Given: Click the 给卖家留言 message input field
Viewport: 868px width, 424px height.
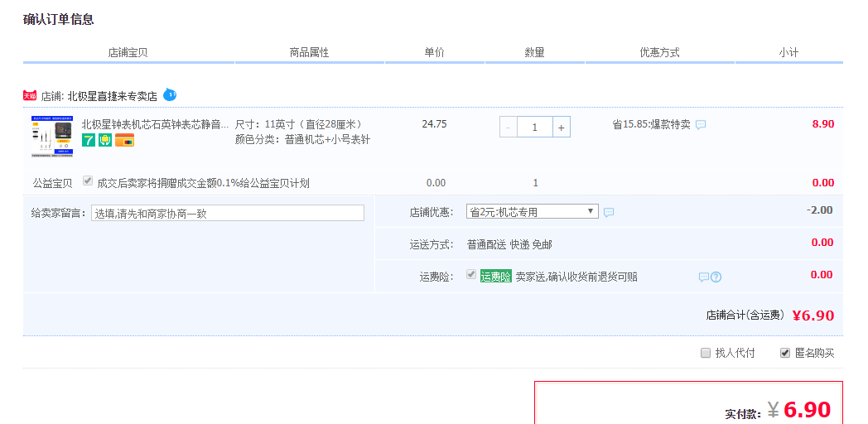Looking at the screenshot, I should pyautogui.click(x=228, y=213).
